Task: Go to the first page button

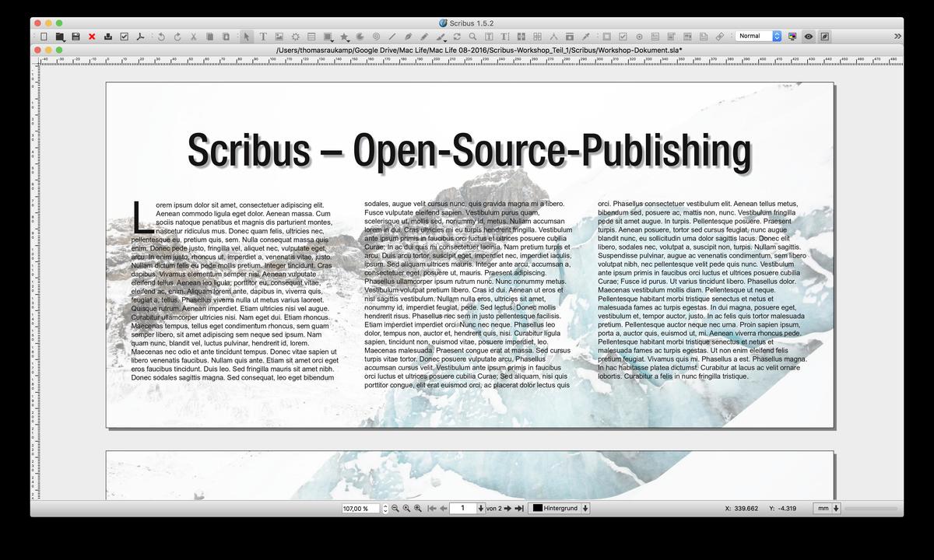Action: click(x=432, y=508)
